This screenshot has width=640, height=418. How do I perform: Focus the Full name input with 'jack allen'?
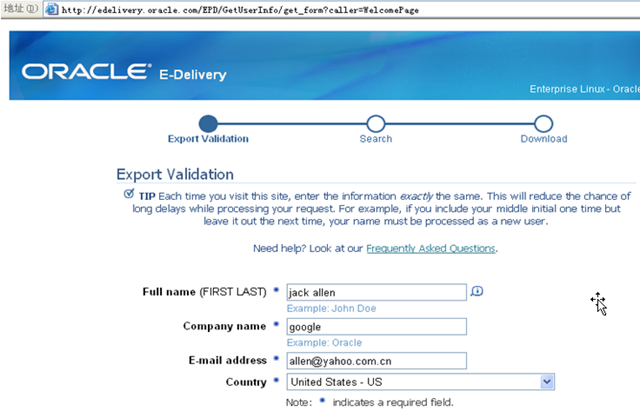(x=376, y=292)
